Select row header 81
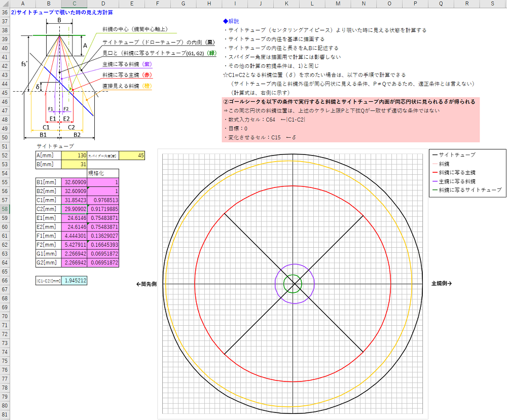 point(5,414)
